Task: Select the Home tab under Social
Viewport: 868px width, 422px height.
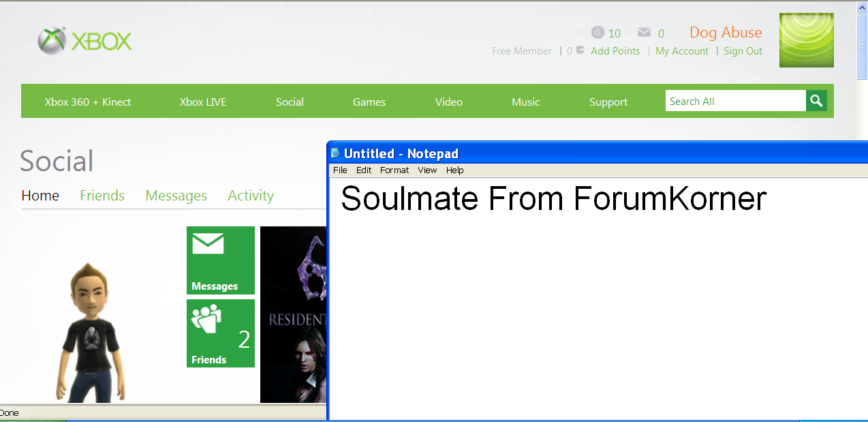Action: [40, 196]
